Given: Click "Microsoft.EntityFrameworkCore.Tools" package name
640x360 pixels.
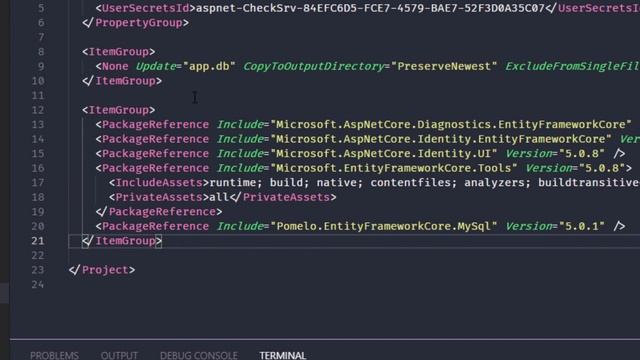Looking at the screenshot, I should click(393, 168).
